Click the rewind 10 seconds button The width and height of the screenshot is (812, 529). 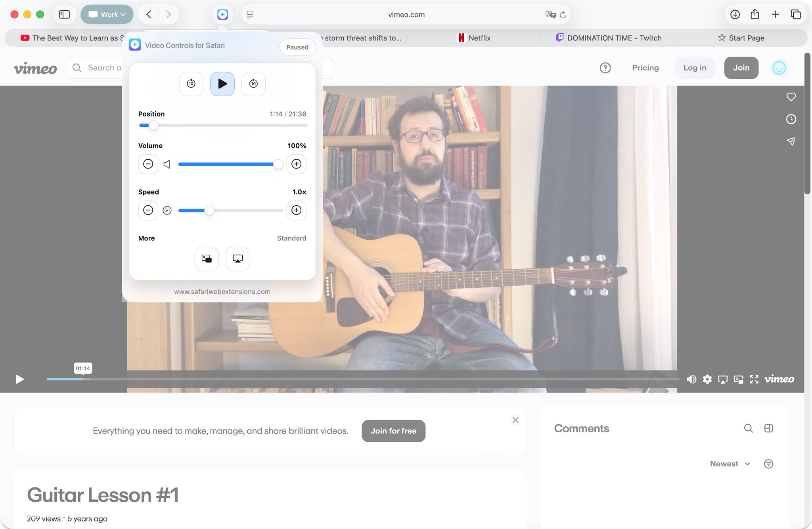coord(191,84)
